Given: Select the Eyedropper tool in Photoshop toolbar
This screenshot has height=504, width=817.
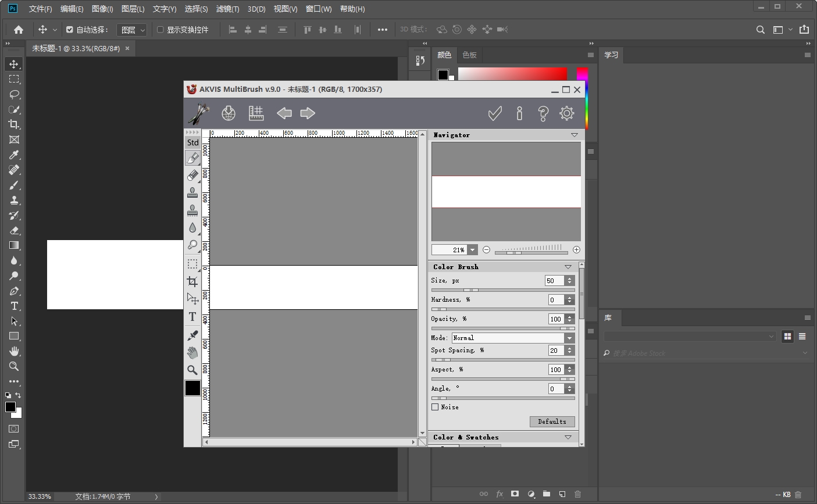Looking at the screenshot, I should [x=14, y=155].
